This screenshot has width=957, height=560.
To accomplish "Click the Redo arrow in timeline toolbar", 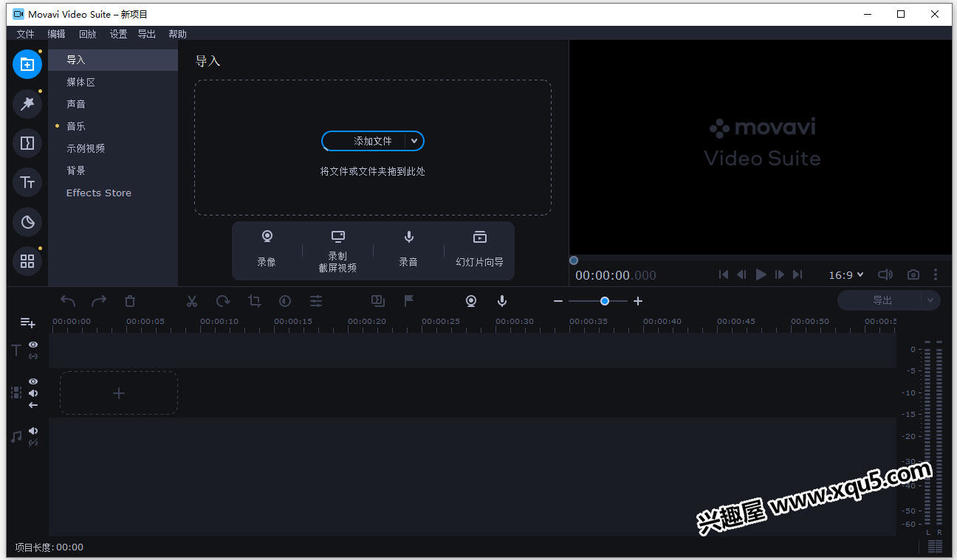I will 99,301.
